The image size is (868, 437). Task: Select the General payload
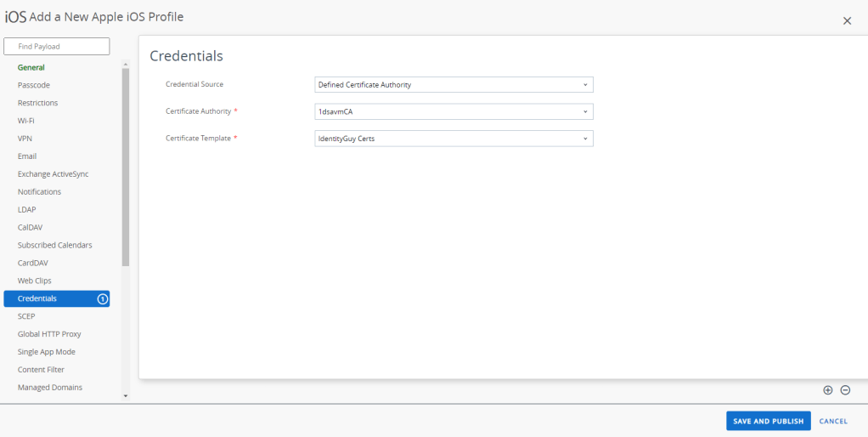[31, 67]
